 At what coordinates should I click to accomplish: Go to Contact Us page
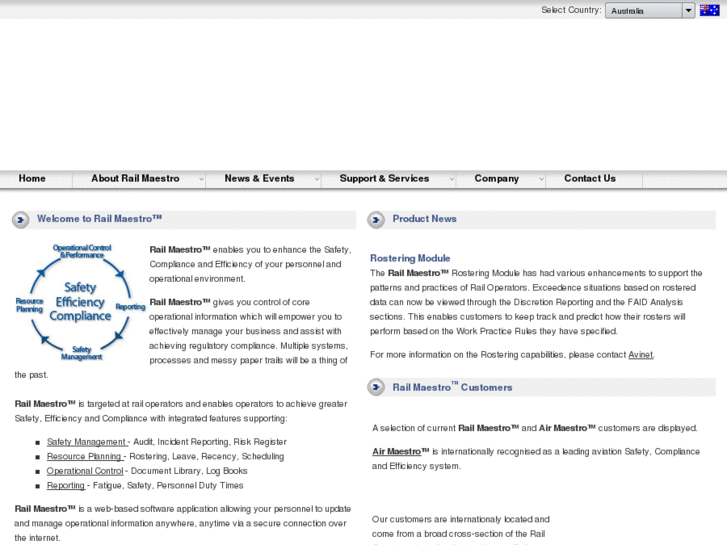point(590,179)
